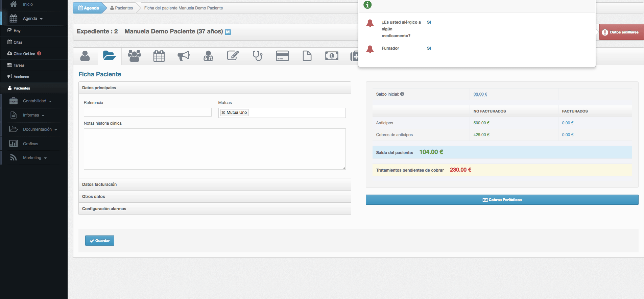644x299 pixels.
Task: Click the Notas historia clínica text area
Action: 215,149
